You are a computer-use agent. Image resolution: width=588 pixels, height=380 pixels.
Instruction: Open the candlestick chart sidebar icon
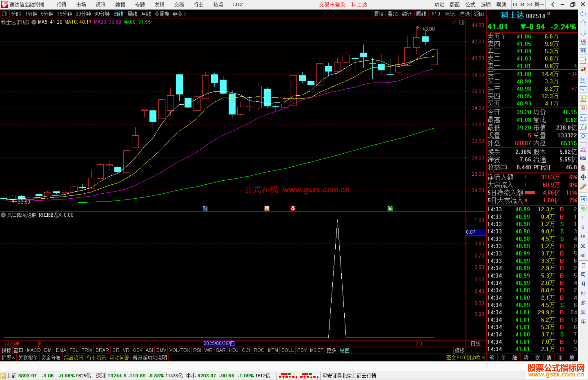click(x=583, y=70)
